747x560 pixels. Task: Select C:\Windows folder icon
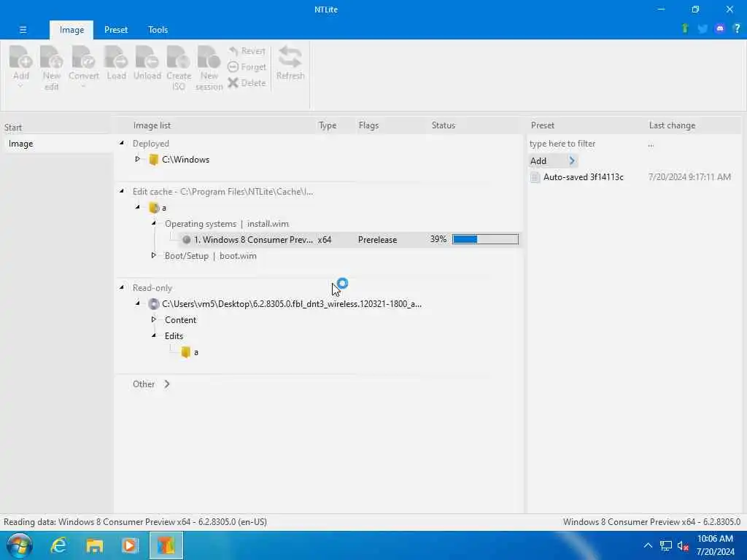tap(153, 160)
